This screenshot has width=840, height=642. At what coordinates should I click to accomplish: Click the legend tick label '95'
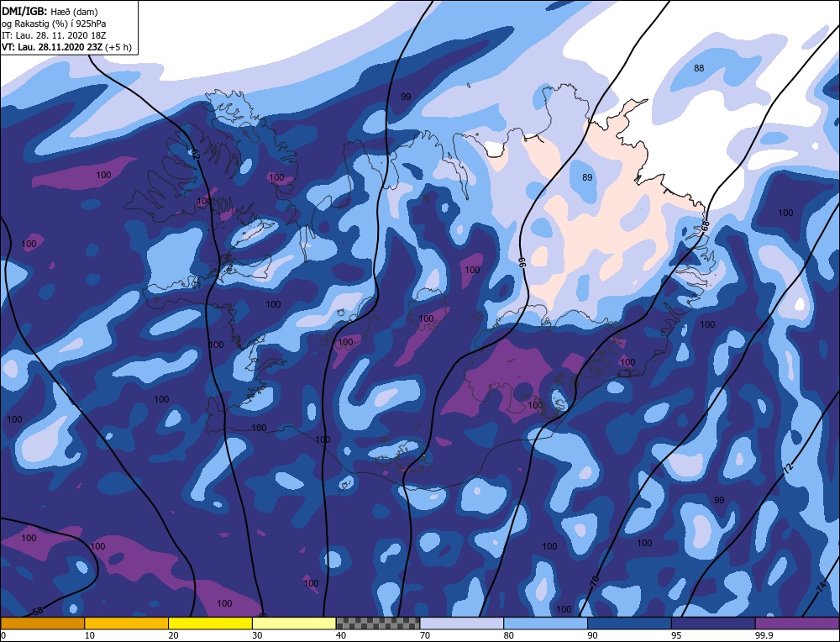(x=676, y=635)
